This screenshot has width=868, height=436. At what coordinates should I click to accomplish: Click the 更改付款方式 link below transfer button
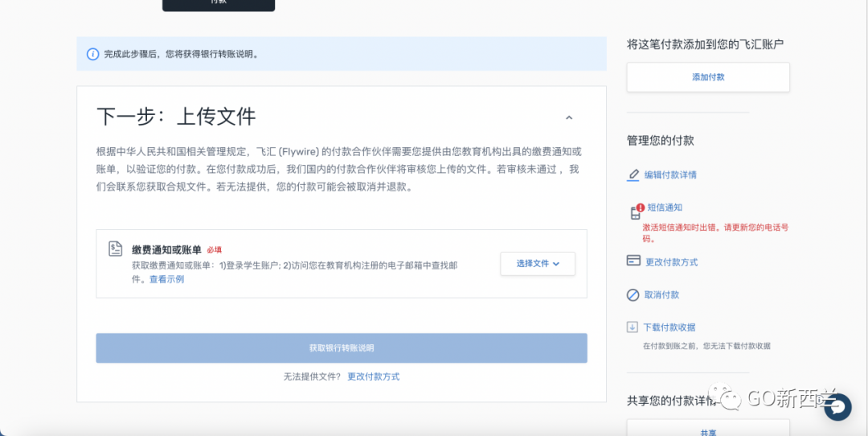coord(373,376)
